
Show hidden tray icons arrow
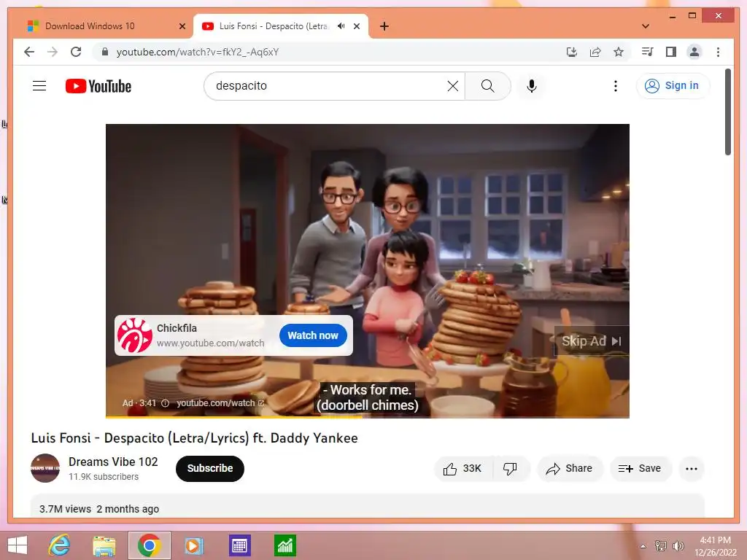643,546
